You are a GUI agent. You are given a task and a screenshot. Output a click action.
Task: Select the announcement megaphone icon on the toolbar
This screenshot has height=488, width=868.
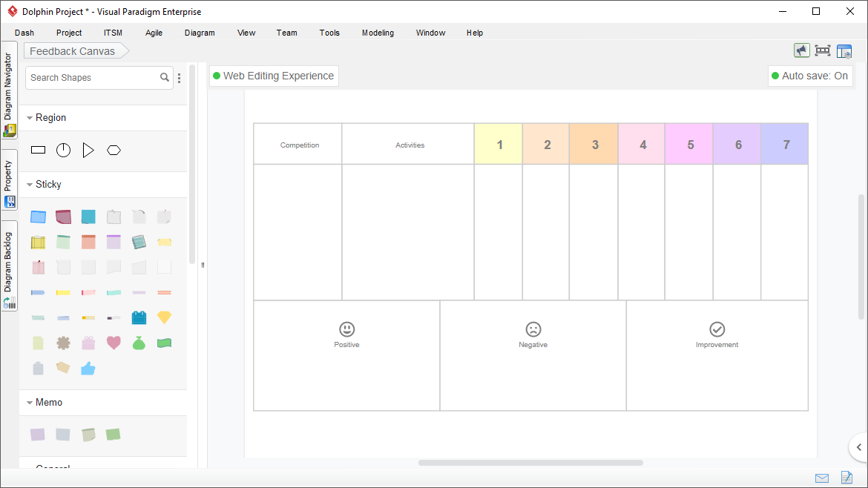pos(802,51)
